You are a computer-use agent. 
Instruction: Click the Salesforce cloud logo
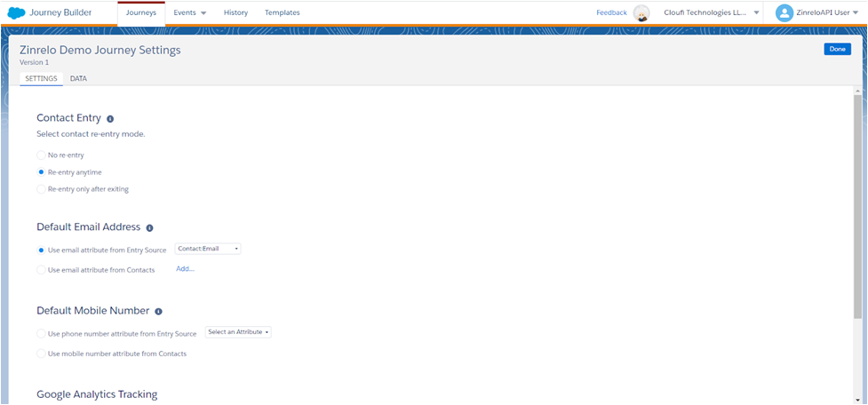[17, 12]
